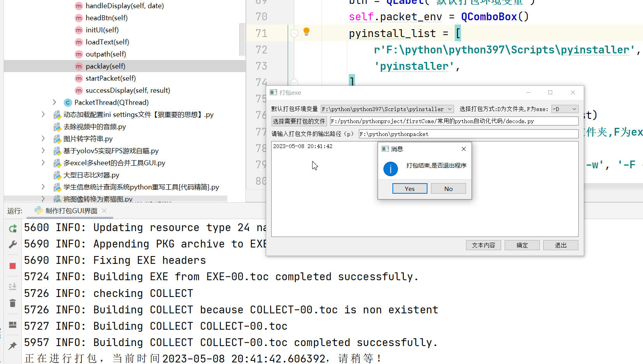Image resolution: width=643 pixels, height=364 pixels.
Task: Click the structure panel vertical scrollbar
Action: click(242, 39)
